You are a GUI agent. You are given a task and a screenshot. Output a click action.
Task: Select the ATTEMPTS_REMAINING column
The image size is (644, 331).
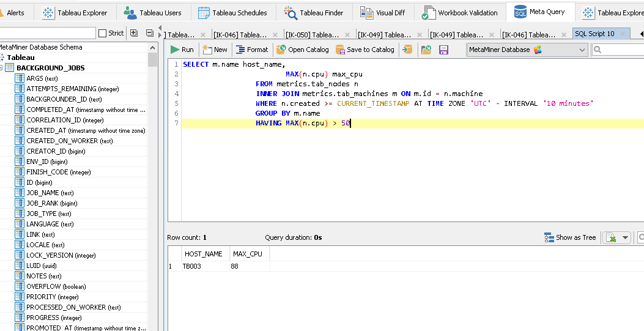[x=73, y=89]
